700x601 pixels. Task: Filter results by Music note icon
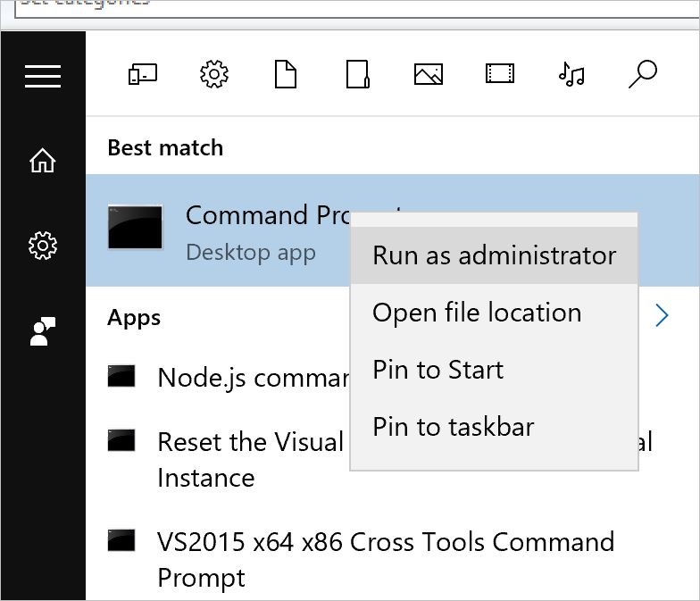click(571, 74)
